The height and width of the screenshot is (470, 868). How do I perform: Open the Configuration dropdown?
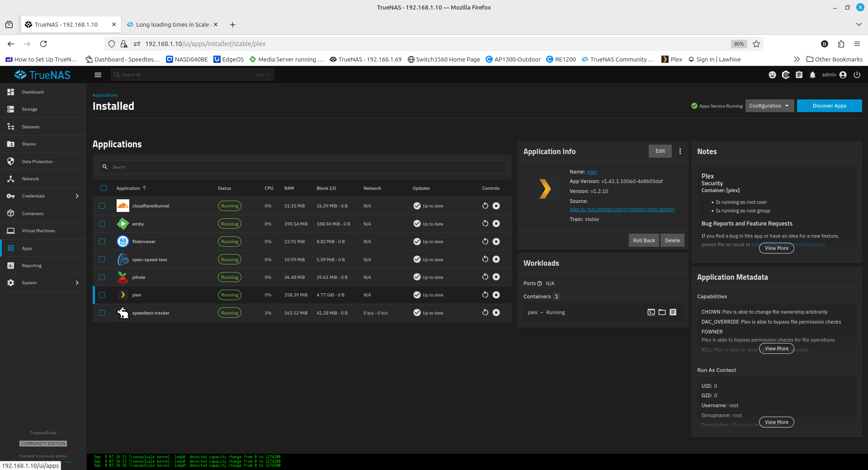769,106
